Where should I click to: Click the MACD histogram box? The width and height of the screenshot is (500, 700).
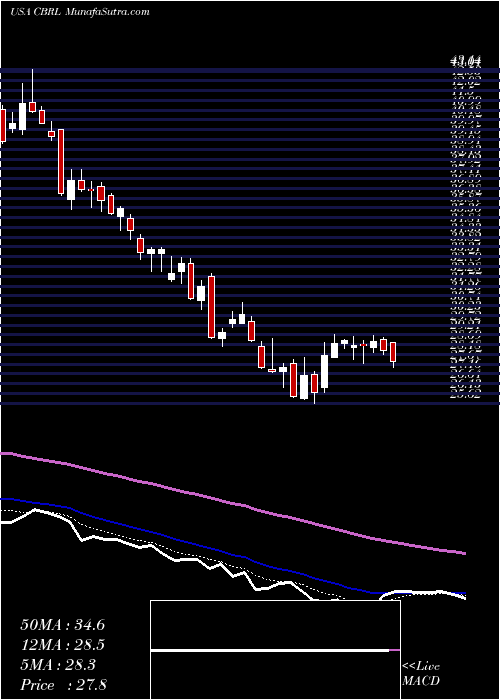pos(275,650)
